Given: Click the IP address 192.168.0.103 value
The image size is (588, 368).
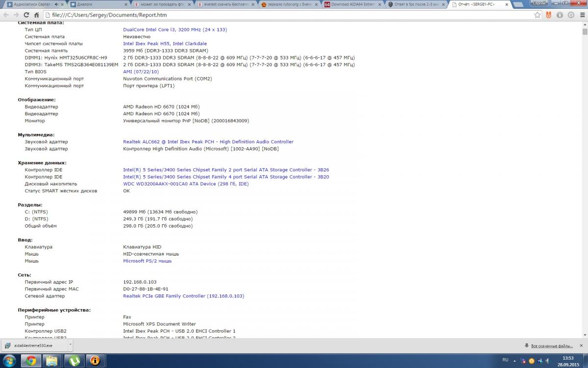Looking at the screenshot, I should pyautogui.click(x=140, y=282).
